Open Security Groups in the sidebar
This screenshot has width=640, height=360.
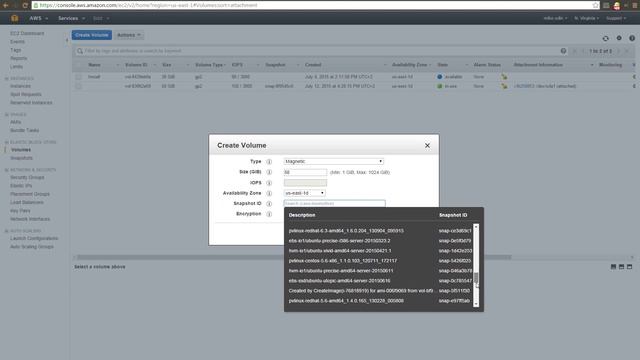[x=27, y=178]
